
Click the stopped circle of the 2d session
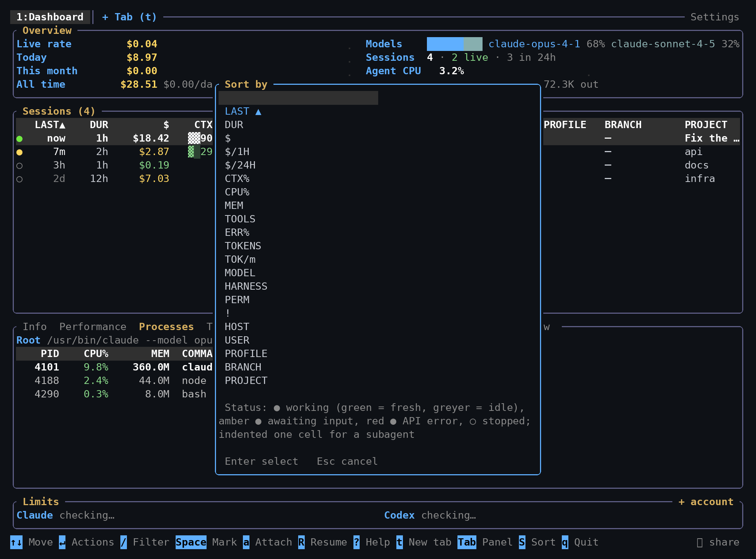(20, 179)
